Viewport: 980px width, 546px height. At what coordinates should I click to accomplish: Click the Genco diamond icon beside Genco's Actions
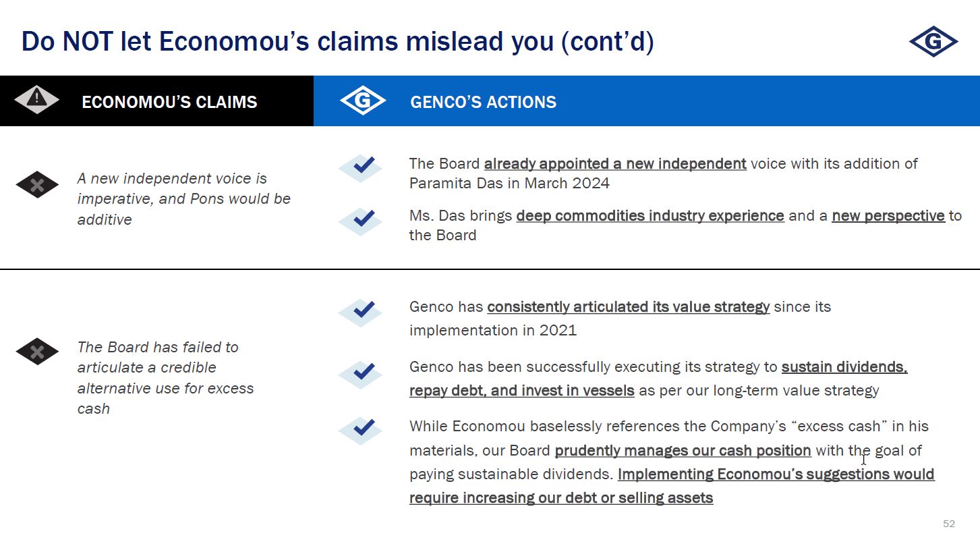pyautogui.click(x=363, y=101)
